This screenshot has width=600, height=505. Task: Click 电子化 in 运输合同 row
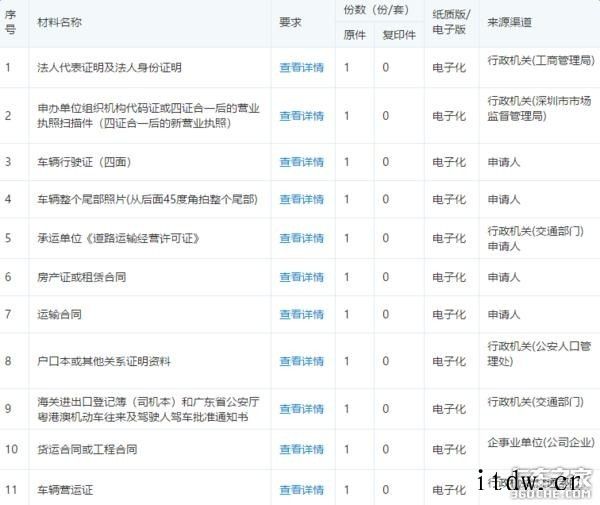(x=449, y=314)
